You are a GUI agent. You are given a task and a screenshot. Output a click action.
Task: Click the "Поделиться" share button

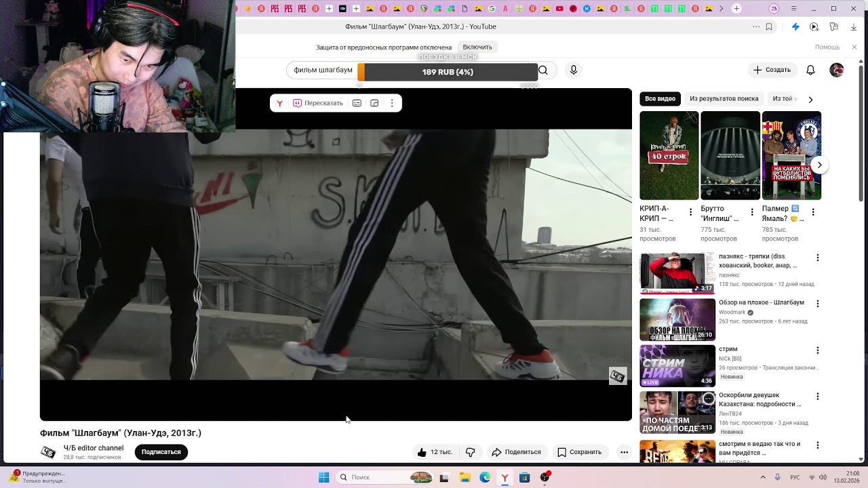(516, 452)
